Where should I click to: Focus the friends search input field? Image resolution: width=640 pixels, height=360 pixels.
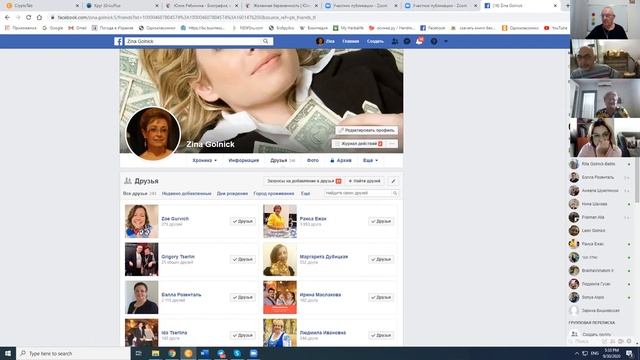coord(357,193)
